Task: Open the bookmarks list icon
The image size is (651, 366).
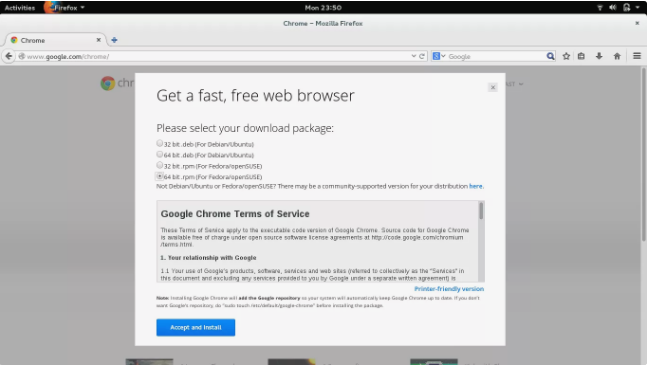Action: click(x=581, y=56)
